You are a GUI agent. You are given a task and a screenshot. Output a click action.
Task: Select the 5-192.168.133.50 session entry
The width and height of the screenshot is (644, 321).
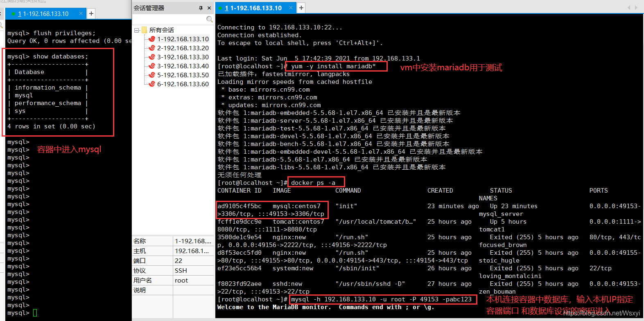(x=183, y=75)
